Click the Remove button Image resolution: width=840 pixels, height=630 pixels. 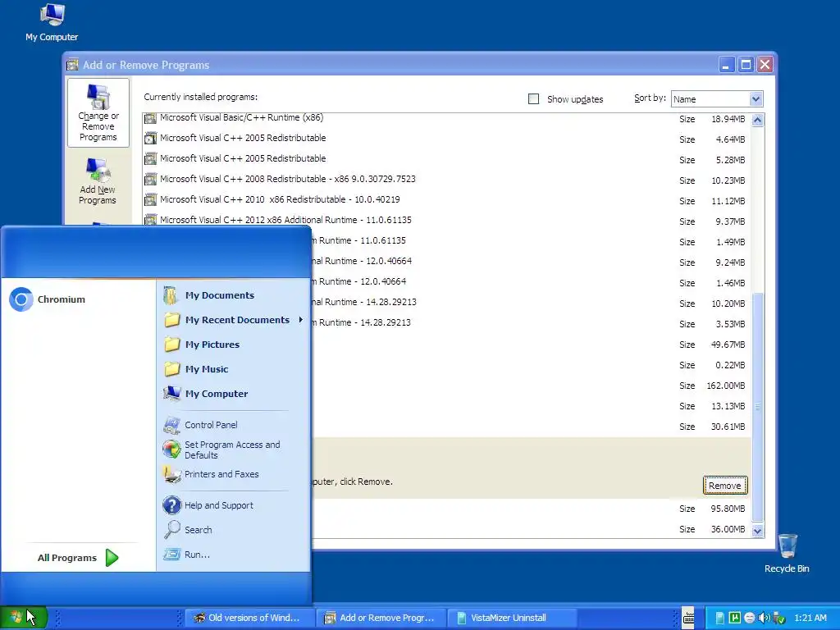[x=725, y=486]
